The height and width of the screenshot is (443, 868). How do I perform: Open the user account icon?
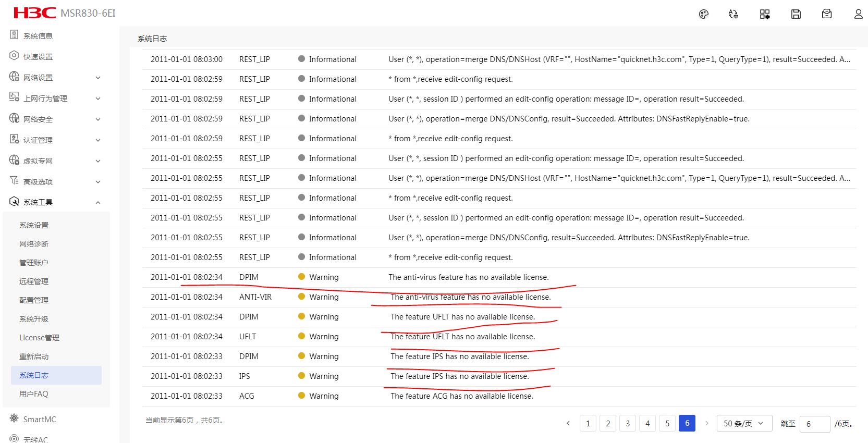click(858, 14)
